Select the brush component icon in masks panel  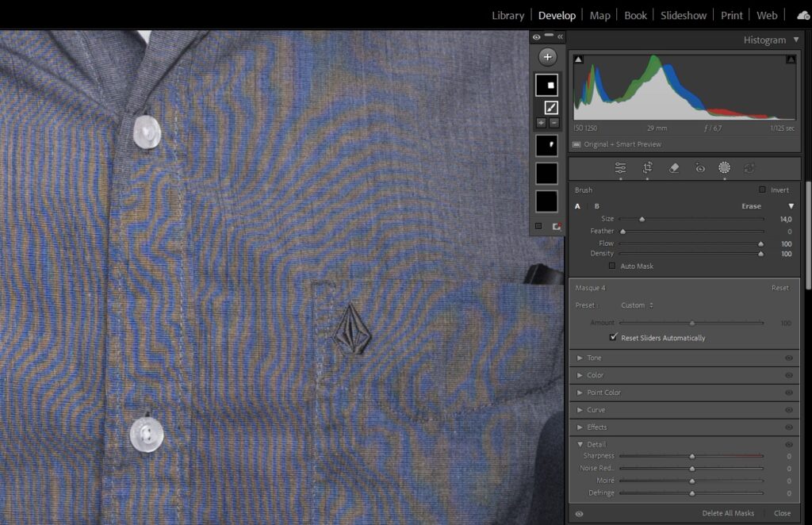[551, 107]
